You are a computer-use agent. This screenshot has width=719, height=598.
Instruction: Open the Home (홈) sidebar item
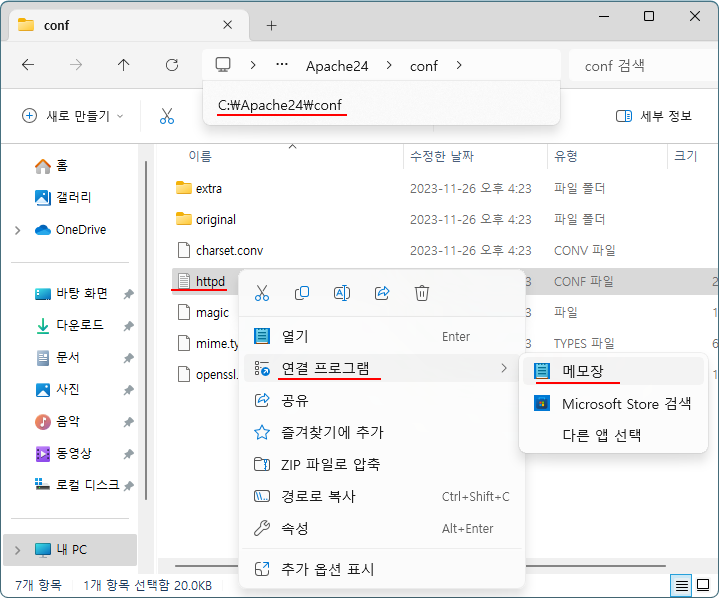(51, 166)
